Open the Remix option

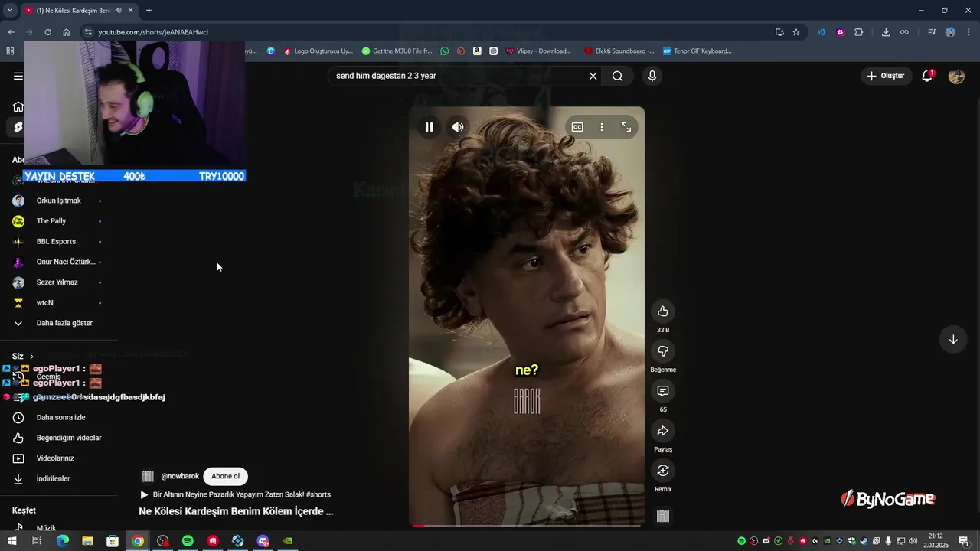click(x=663, y=471)
